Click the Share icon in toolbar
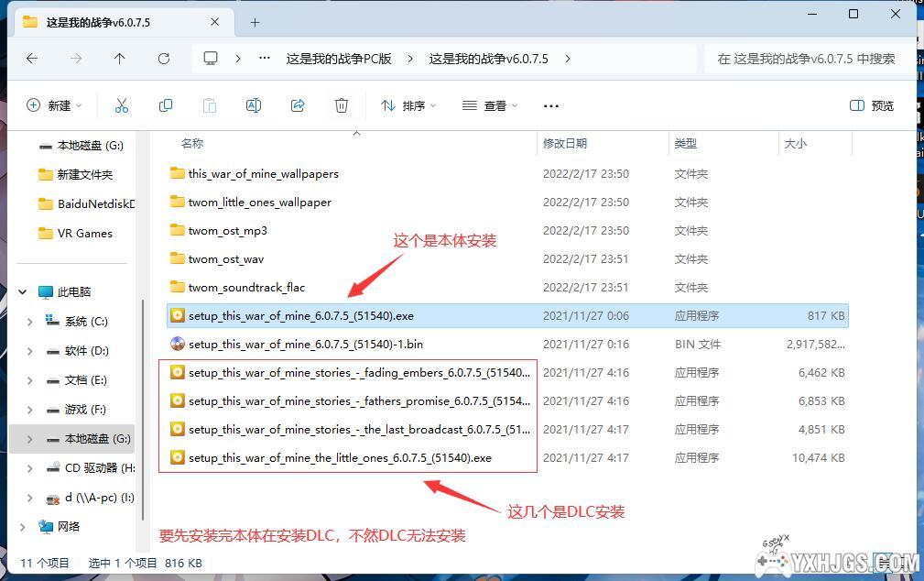 [298, 105]
